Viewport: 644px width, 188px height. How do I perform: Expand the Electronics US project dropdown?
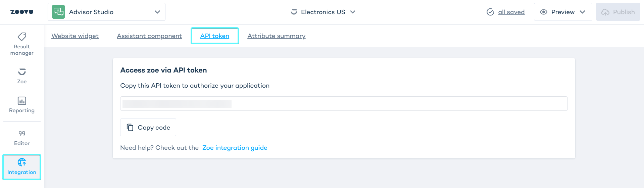[x=353, y=12]
